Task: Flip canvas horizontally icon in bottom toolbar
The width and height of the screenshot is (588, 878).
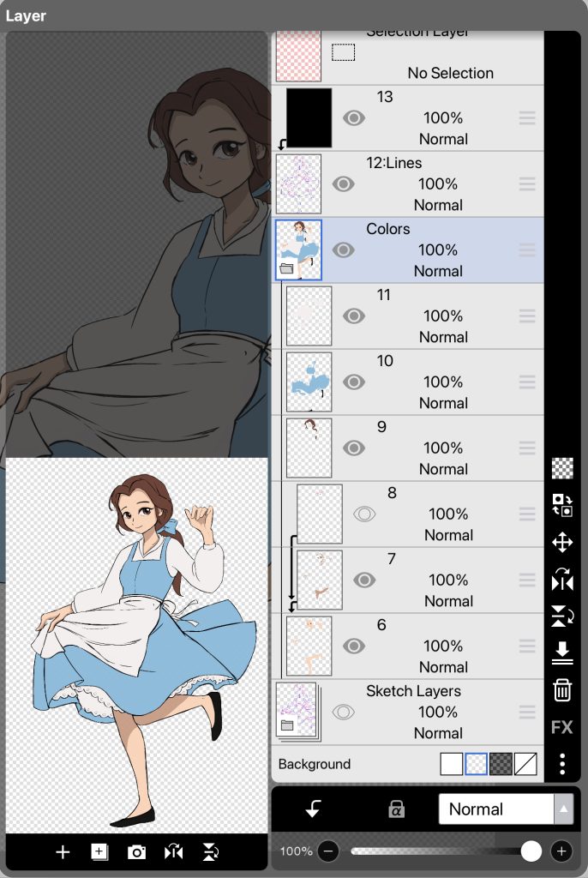Action: [174, 851]
